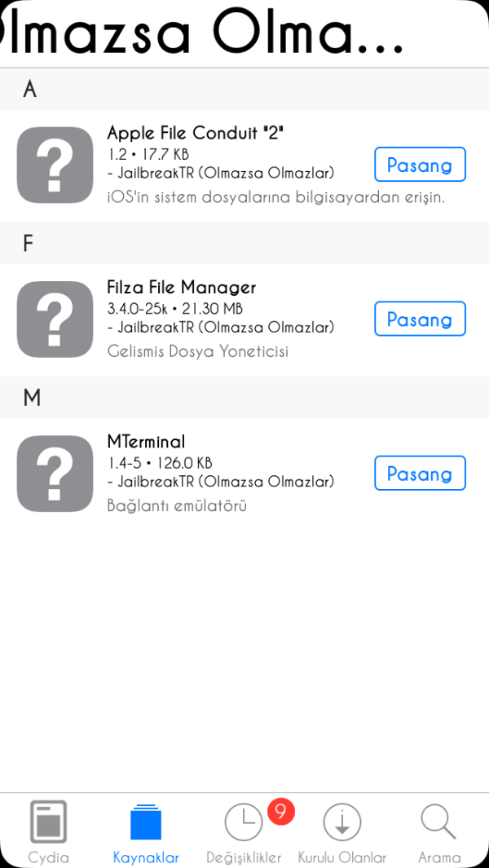Open MTerminal package title
Screen dimensions: 489x868
coord(146,442)
